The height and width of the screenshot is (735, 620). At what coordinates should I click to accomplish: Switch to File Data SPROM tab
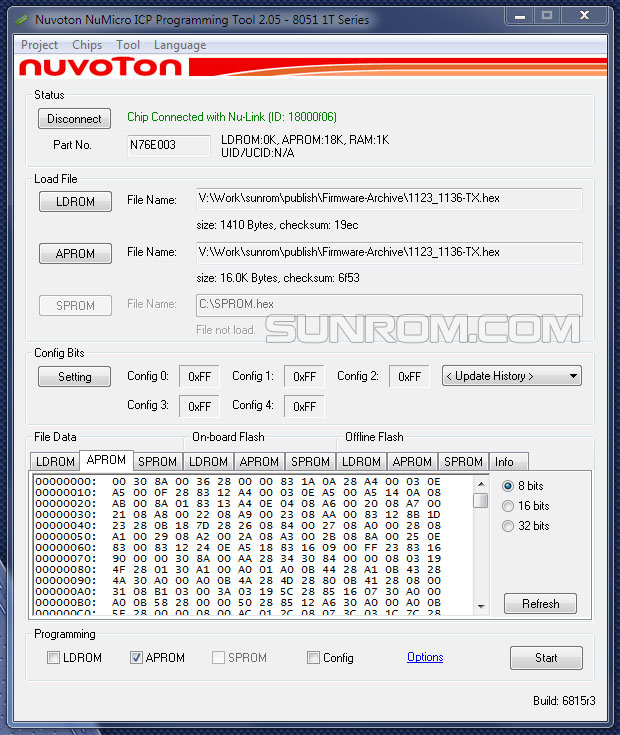click(x=157, y=462)
